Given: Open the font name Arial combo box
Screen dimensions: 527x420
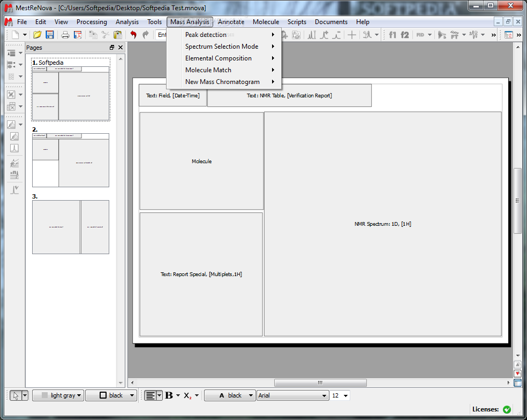Looking at the screenshot, I should click(x=292, y=395).
